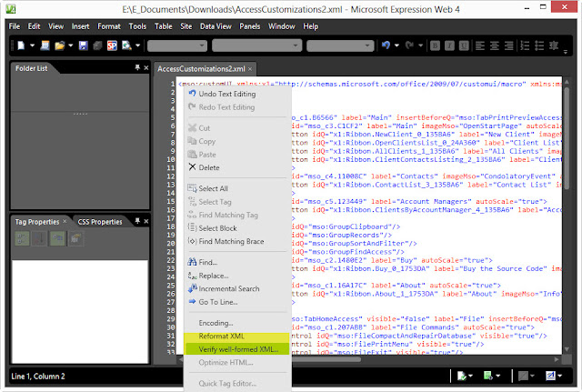Click the Bulleted list toolbar icon
The height and width of the screenshot is (392, 582).
[x=539, y=45]
